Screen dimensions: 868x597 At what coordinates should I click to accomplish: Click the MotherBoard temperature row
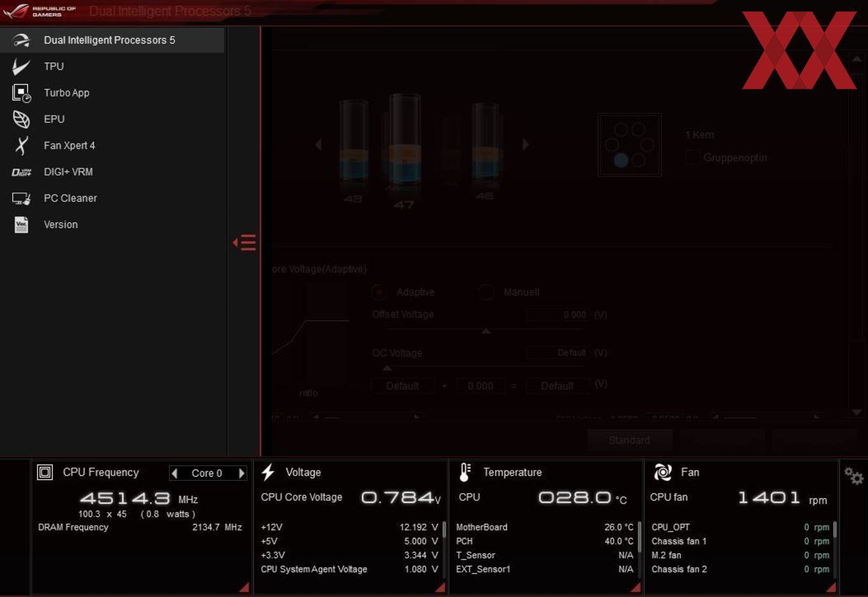click(544, 527)
